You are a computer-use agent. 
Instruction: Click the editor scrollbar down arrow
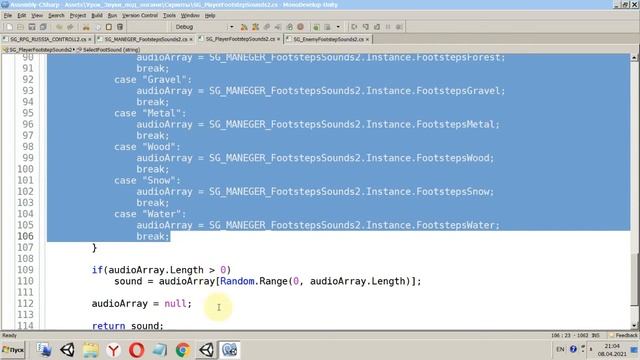tap(634, 325)
